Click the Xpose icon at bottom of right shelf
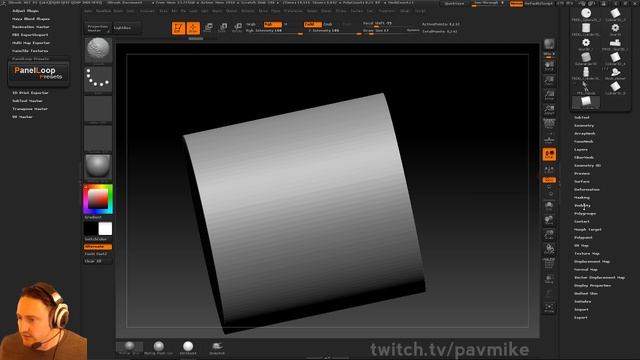Viewport: 640px width, 360px height. pyautogui.click(x=549, y=307)
